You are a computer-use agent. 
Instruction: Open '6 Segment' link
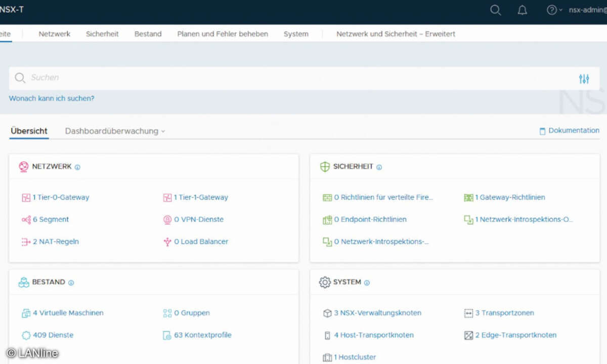(x=51, y=220)
